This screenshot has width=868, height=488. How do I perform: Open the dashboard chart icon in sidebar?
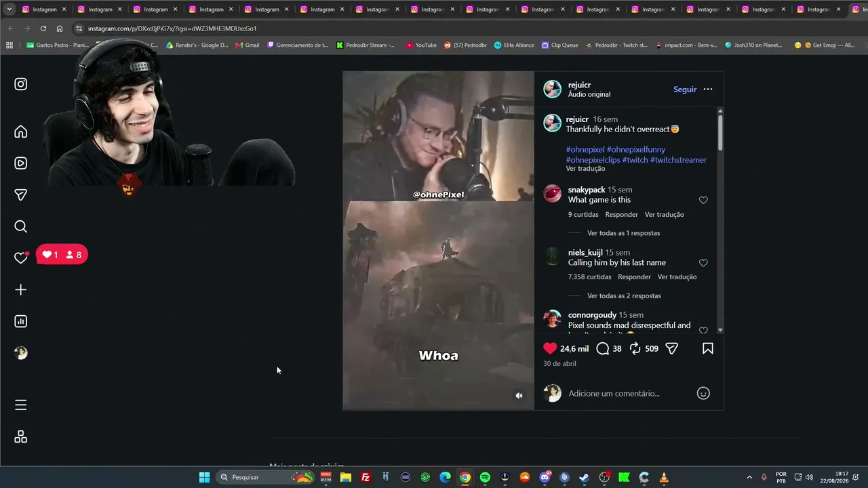click(21, 321)
